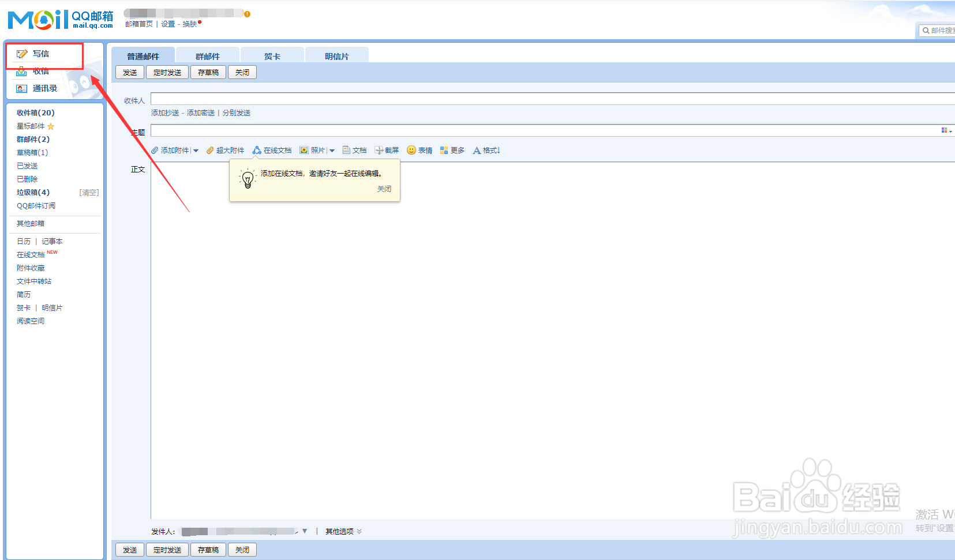Open 垃圾箱(4) spam folder
The height and width of the screenshot is (560, 955).
[33, 193]
